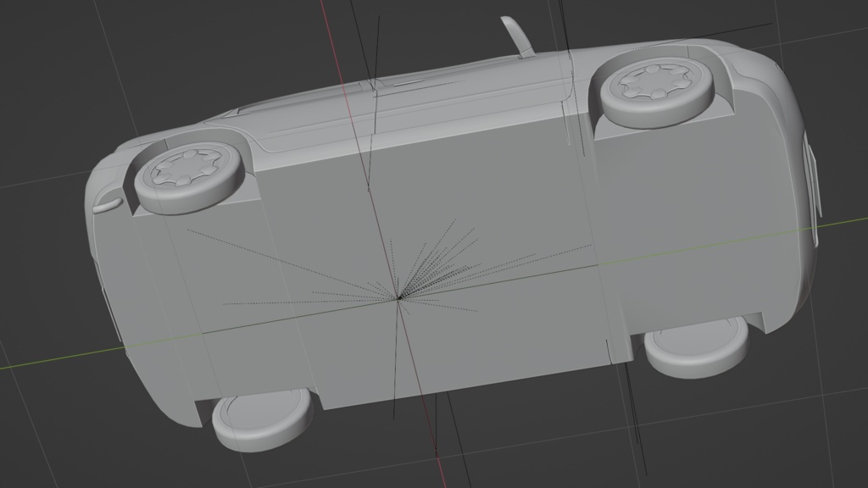Click the upper-left wheel with hubcap

[x=189, y=176]
